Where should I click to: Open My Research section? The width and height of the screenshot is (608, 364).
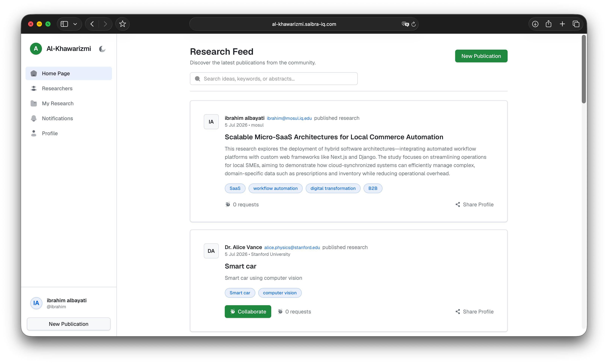pos(69,103)
